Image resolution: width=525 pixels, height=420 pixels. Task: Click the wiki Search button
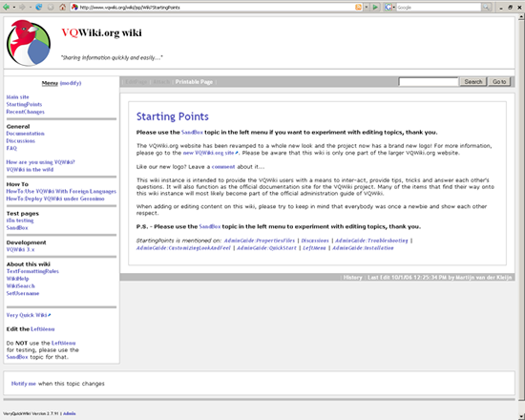[x=473, y=82]
